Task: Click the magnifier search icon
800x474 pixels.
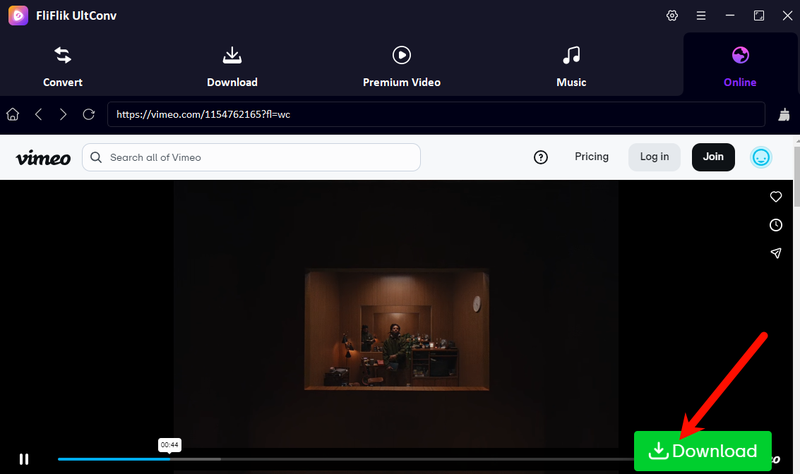Action: tap(96, 157)
